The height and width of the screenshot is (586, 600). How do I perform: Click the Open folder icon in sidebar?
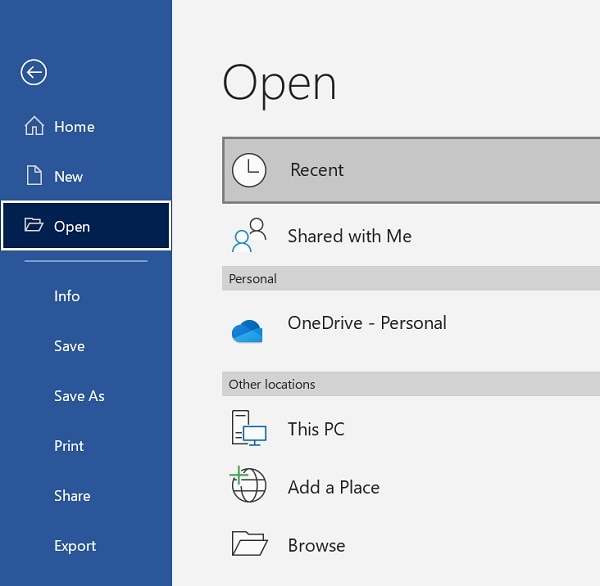34,226
